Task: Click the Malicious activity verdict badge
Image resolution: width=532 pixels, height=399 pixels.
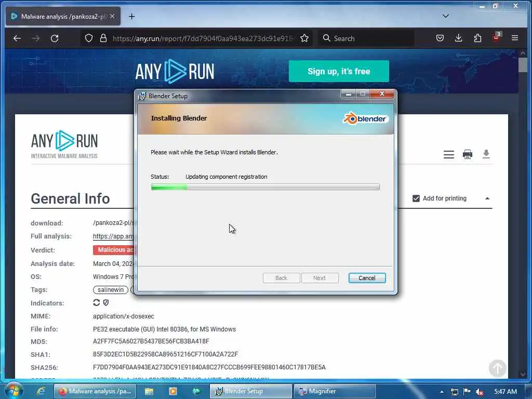Action: (x=113, y=250)
